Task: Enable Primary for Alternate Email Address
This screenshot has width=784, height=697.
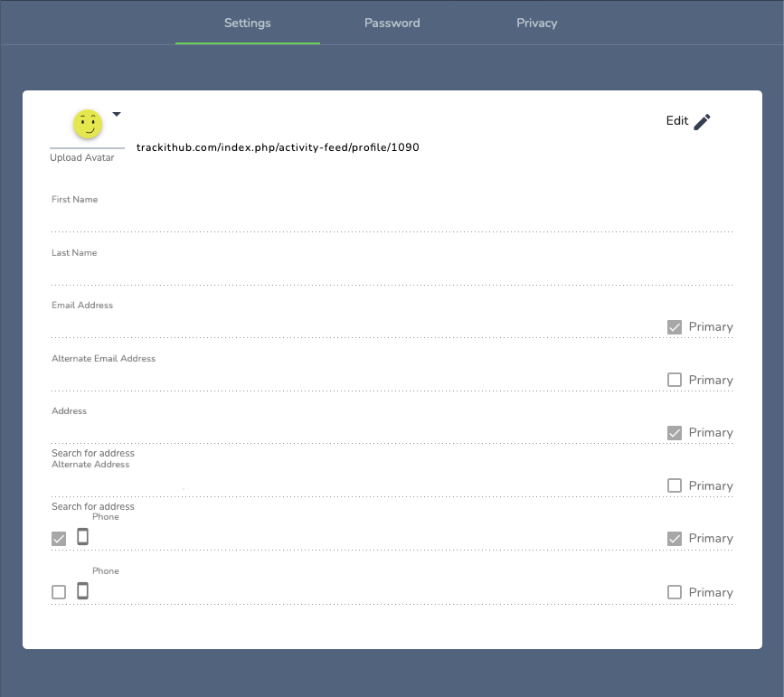Action: (x=674, y=381)
